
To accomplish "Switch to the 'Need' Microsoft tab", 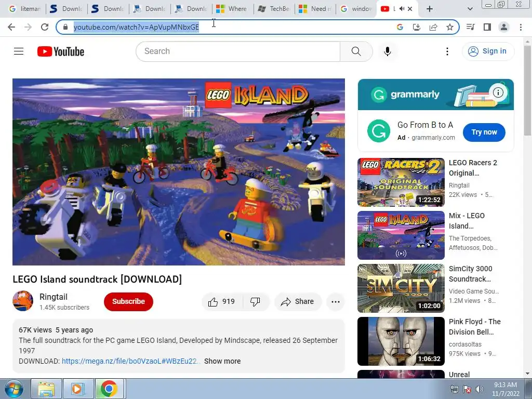I will tap(315, 9).
